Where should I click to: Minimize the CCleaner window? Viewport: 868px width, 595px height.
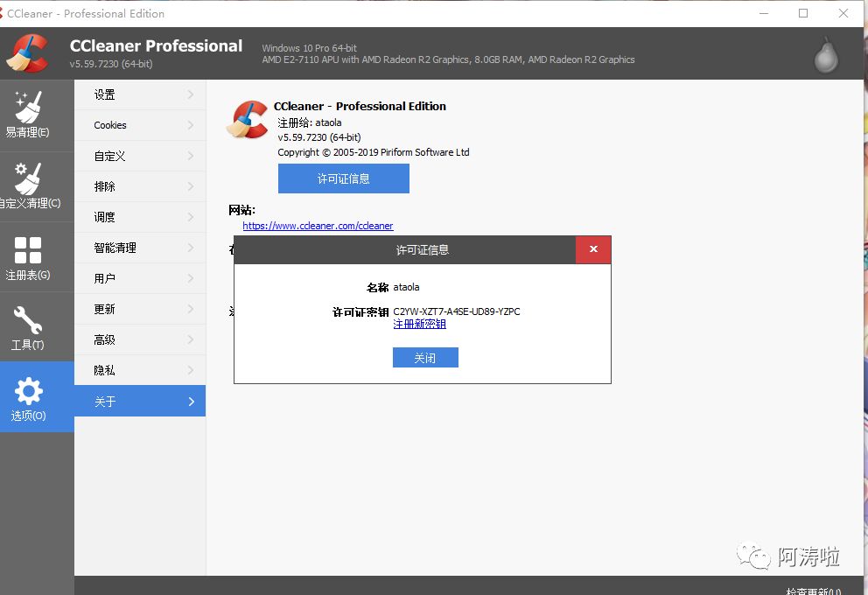764,13
